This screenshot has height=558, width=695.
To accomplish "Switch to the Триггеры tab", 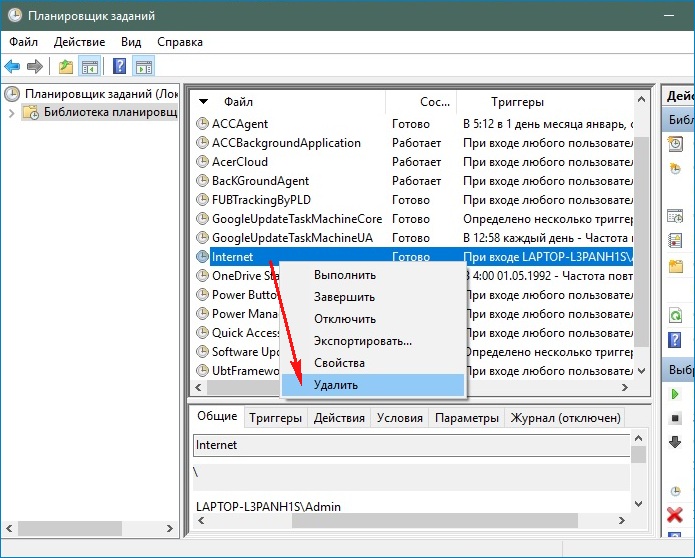I will [275, 418].
